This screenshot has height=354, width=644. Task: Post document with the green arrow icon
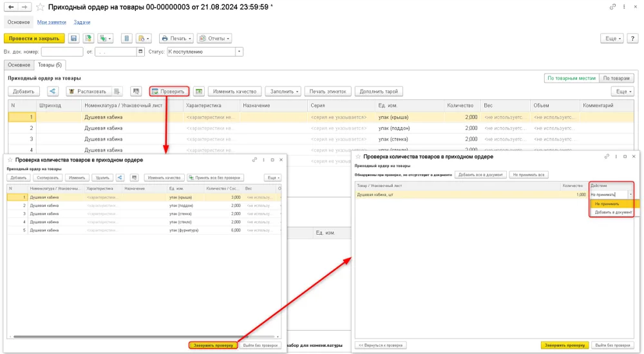pos(88,38)
